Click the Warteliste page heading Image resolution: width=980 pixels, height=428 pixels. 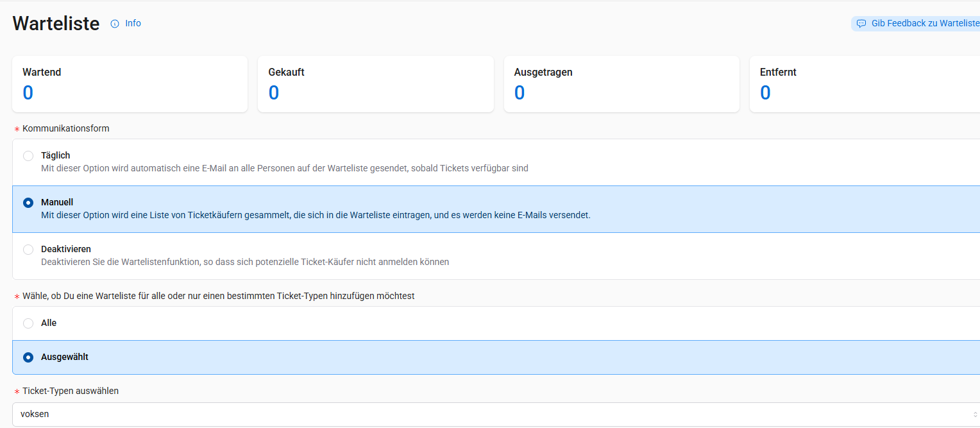tap(56, 24)
